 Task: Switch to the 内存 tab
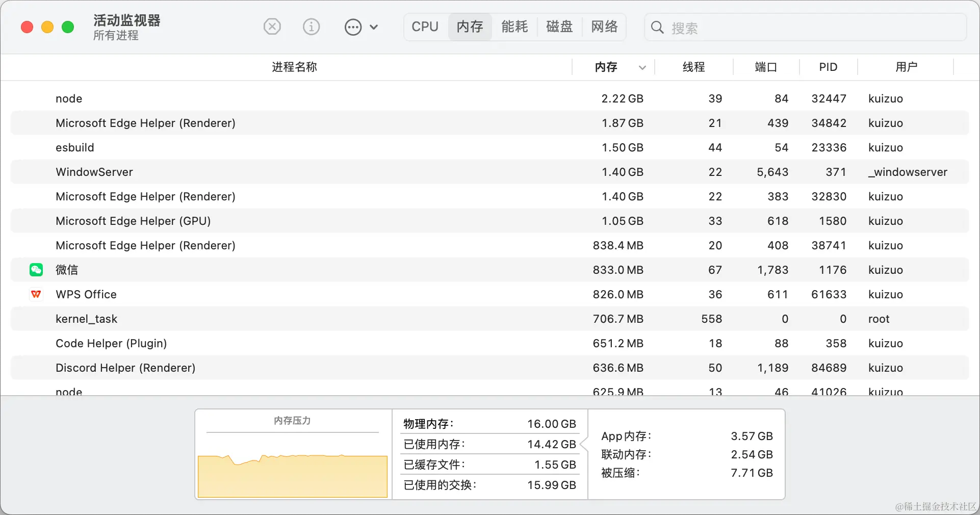[x=470, y=27]
